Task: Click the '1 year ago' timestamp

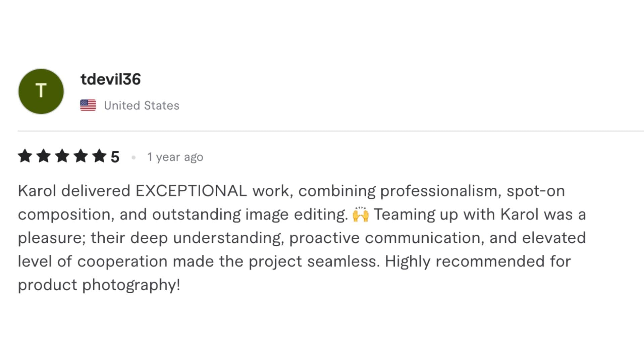Action: [175, 157]
